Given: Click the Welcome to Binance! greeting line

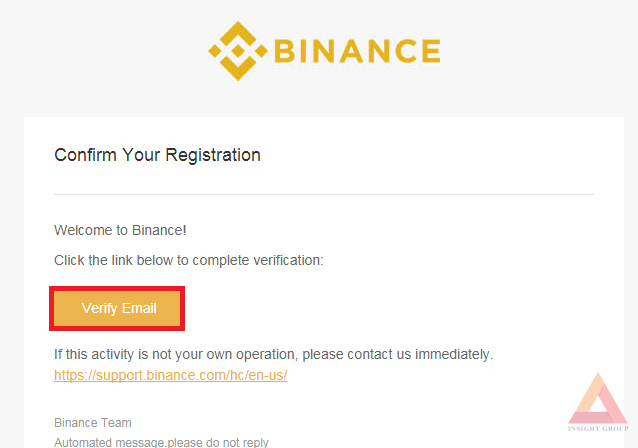Looking at the screenshot, I should pyautogui.click(x=120, y=230).
